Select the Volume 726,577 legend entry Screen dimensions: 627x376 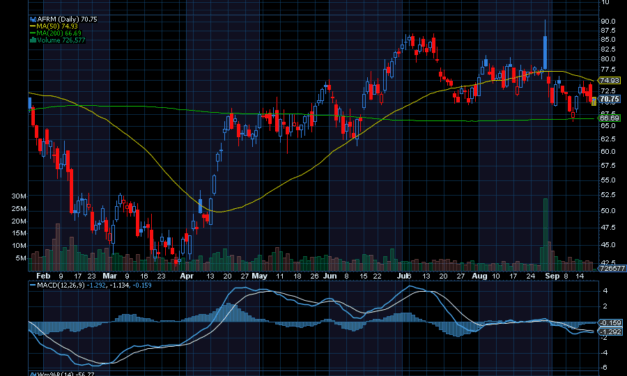(x=61, y=40)
